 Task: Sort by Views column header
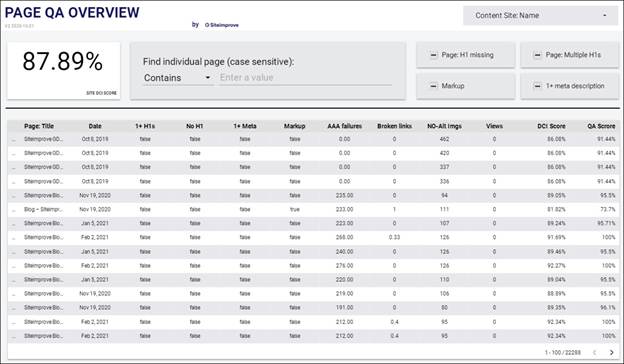point(494,126)
